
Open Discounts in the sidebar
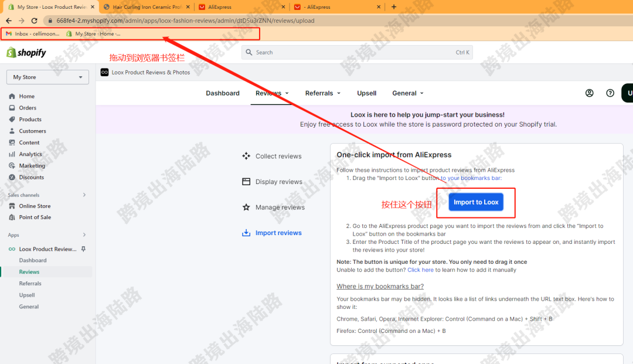click(31, 177)
